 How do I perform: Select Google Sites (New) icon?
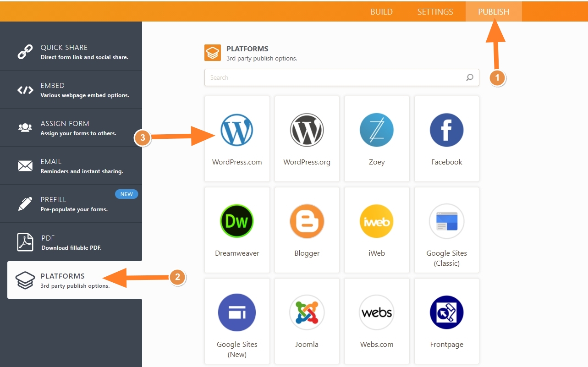[237, 312]
